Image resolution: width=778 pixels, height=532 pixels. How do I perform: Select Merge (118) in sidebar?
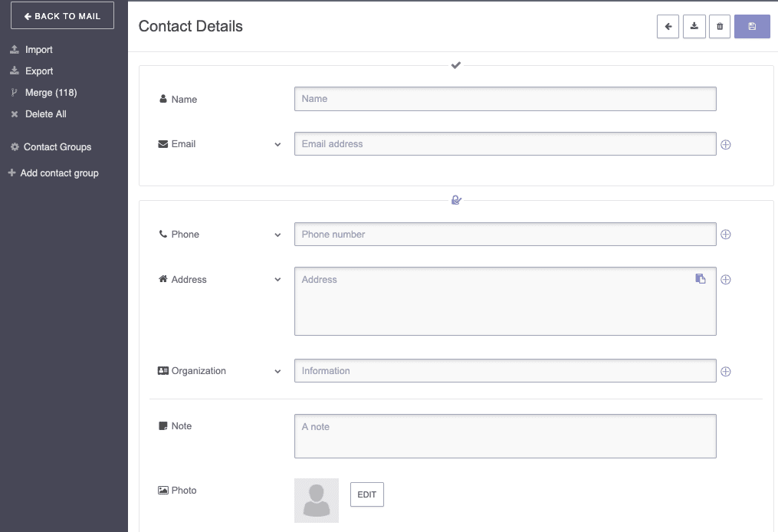[44, 93]
